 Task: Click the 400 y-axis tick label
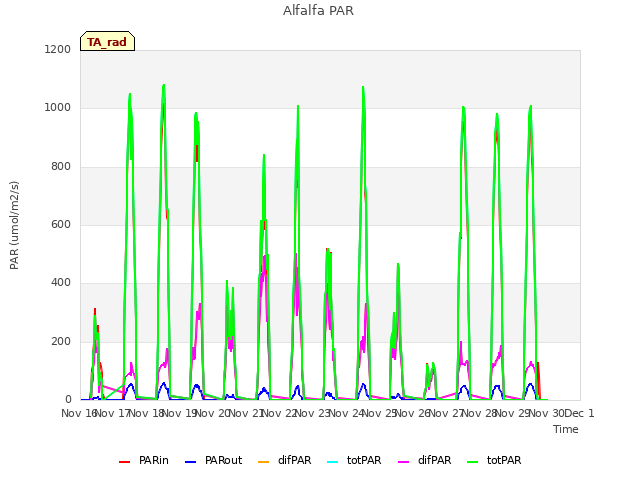[x=61, y=282]
